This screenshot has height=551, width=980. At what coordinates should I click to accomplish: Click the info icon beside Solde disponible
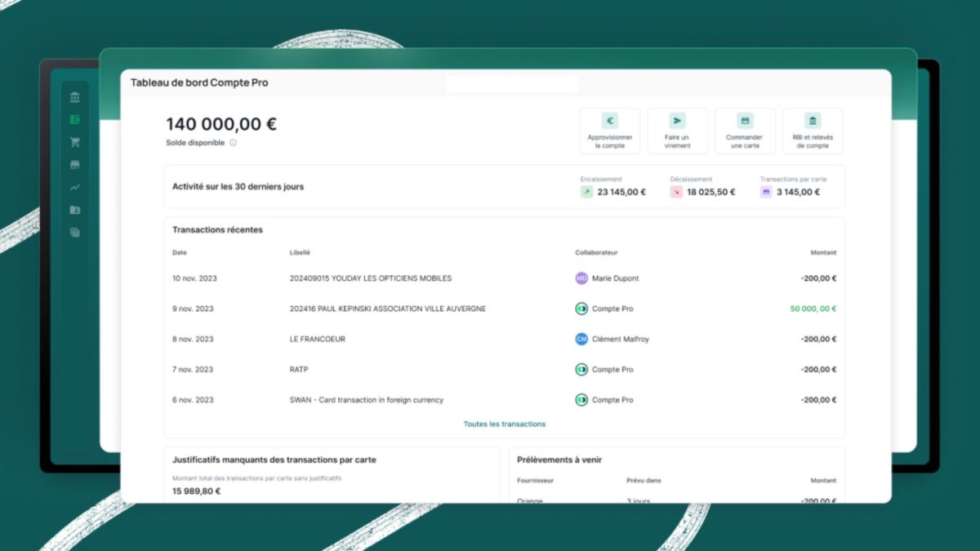click(233, 143)
